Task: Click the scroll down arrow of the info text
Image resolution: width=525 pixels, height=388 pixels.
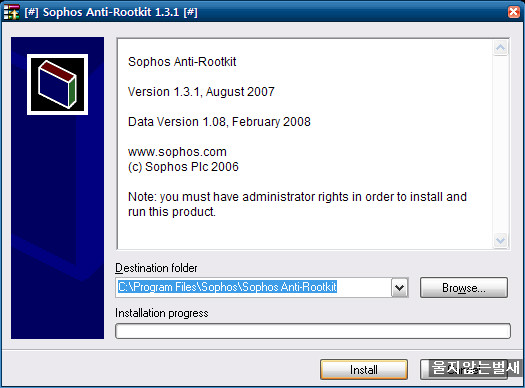Action: (x=501, y=240)
